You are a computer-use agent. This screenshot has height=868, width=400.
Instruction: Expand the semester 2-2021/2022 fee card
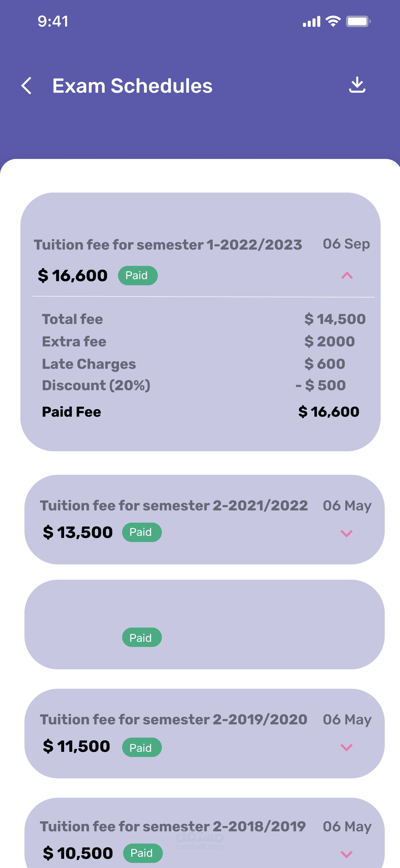[347, 533]
